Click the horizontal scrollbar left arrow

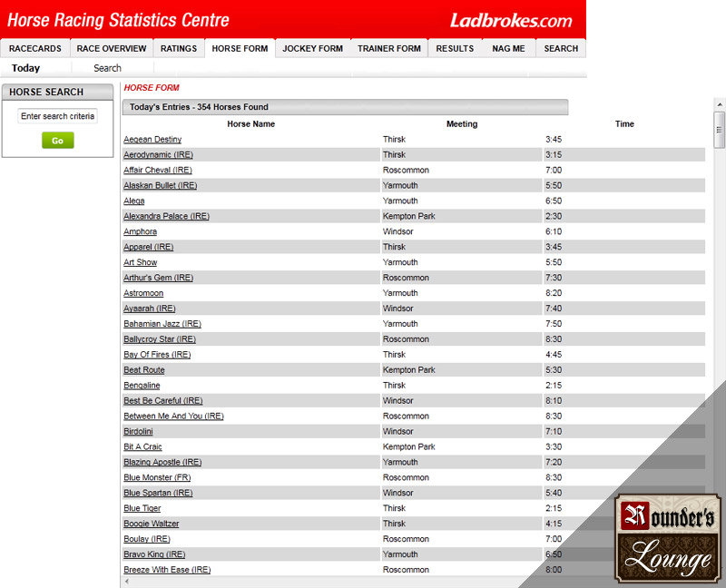(x=127, y=582)
